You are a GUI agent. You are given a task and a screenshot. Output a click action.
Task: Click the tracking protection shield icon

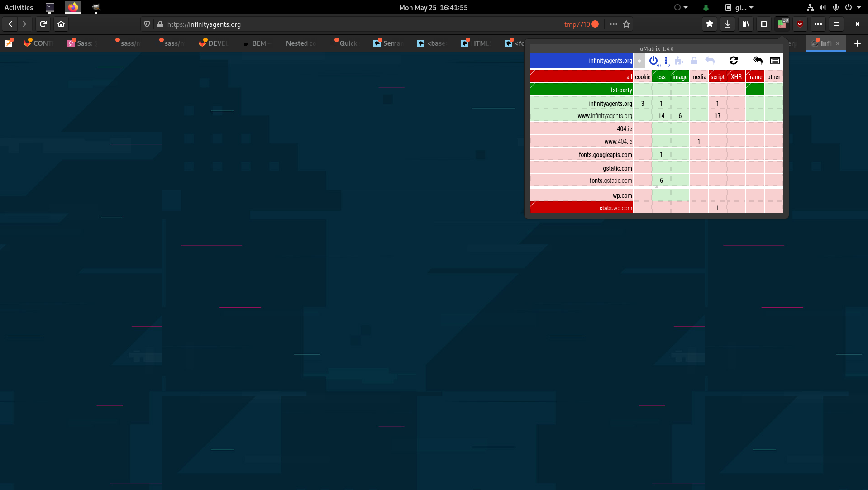click(x=147, y=24)
